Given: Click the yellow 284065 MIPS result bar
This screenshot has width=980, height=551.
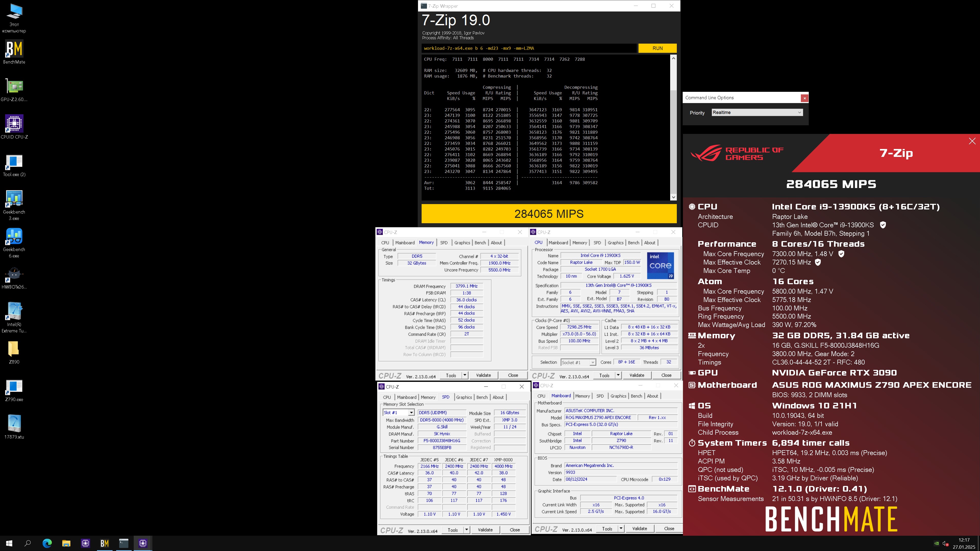Looking at the screenshot, I should pos(549,214).
